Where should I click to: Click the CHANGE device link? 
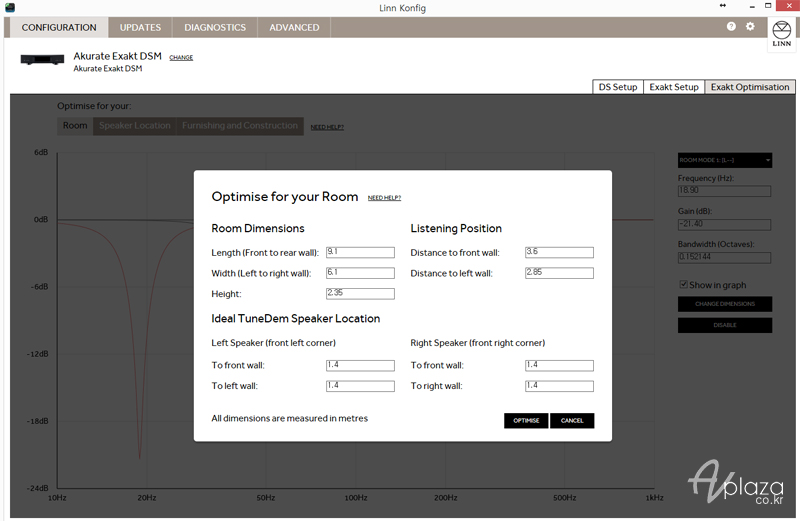(x=181, y=58)
